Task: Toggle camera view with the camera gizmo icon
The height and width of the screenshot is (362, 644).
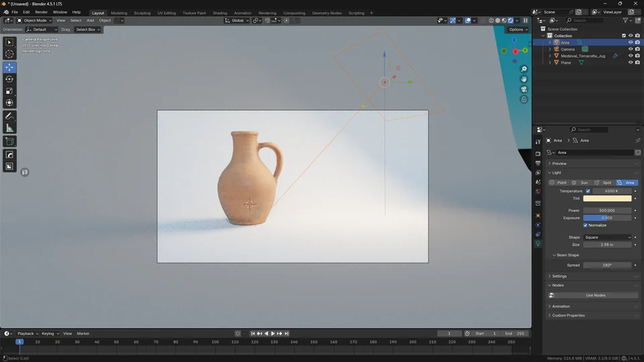Action: pyautogui.click(x=524, y=89)
